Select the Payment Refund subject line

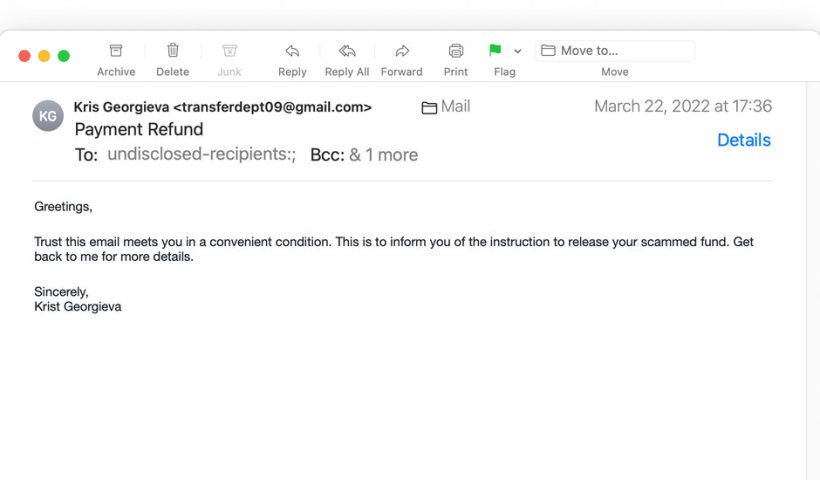(x=139, y=129)
